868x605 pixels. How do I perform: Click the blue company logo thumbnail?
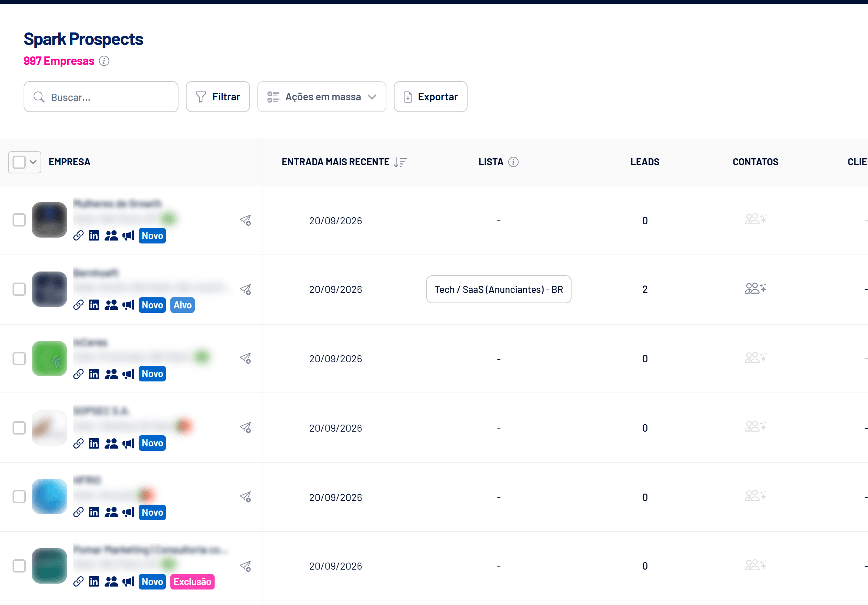(x=49, y=497)
